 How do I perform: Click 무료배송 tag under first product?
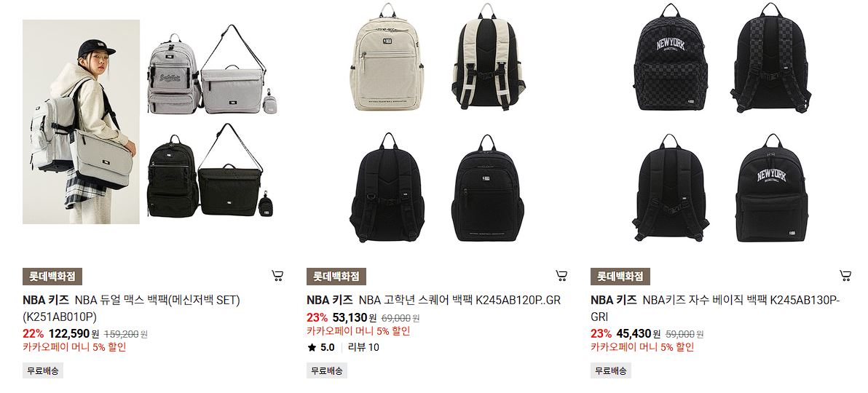pyautogui.click(x=43, y=371)
